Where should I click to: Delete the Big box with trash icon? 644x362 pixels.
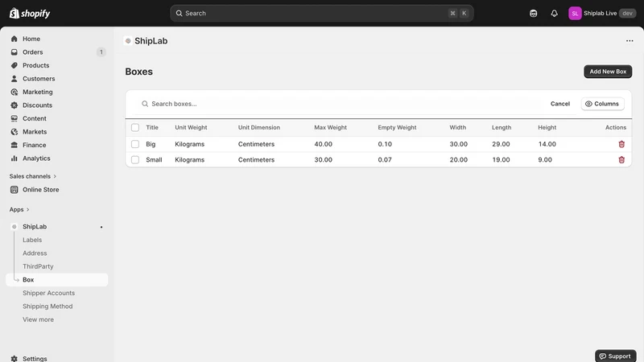621,144
